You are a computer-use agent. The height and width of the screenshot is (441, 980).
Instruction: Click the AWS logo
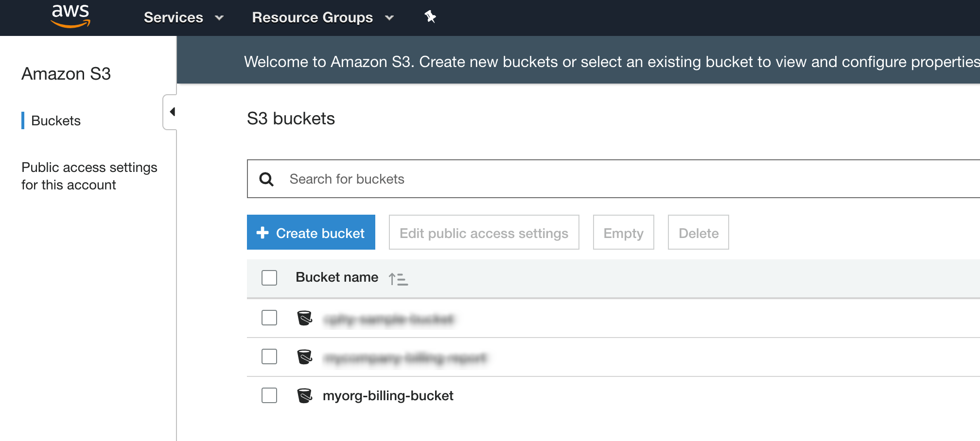pyautogui.click(x=70, y=16)
